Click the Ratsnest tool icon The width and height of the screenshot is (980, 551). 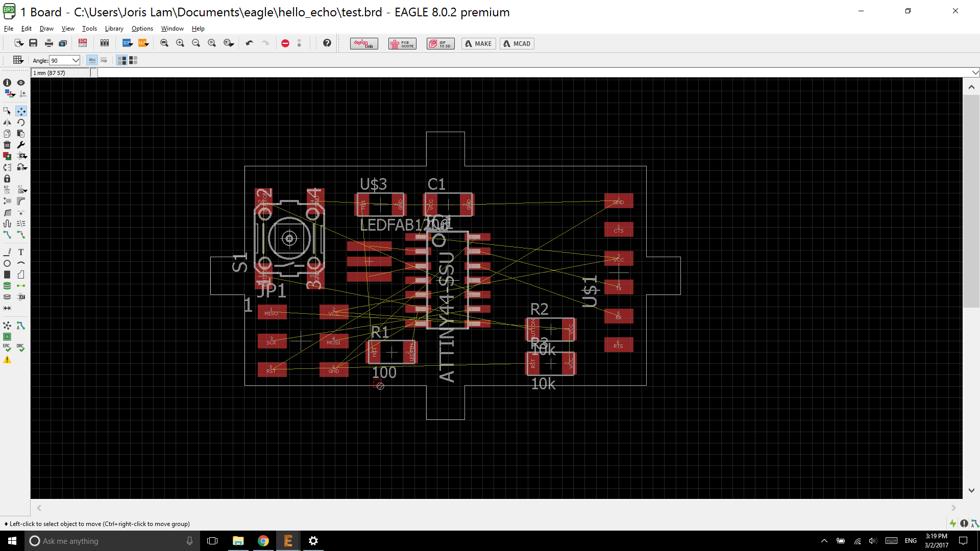coord(7,325)
